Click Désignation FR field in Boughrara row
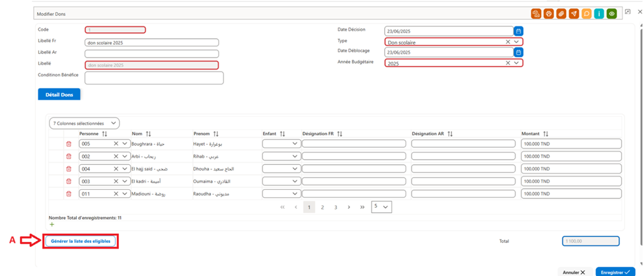 coord(354,144)
